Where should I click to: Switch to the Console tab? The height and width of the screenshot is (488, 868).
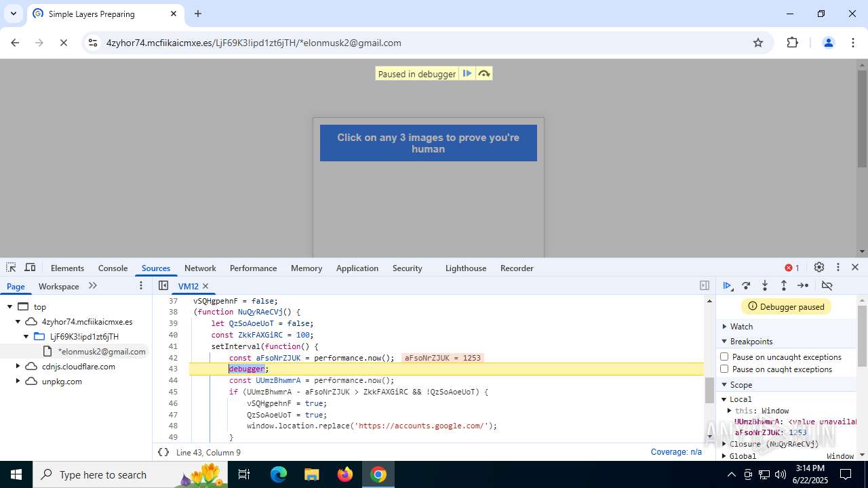tap(113, 268)
